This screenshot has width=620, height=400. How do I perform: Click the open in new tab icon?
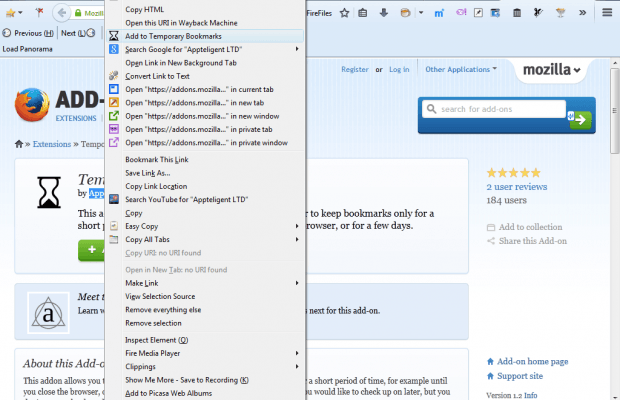point(113,102)
